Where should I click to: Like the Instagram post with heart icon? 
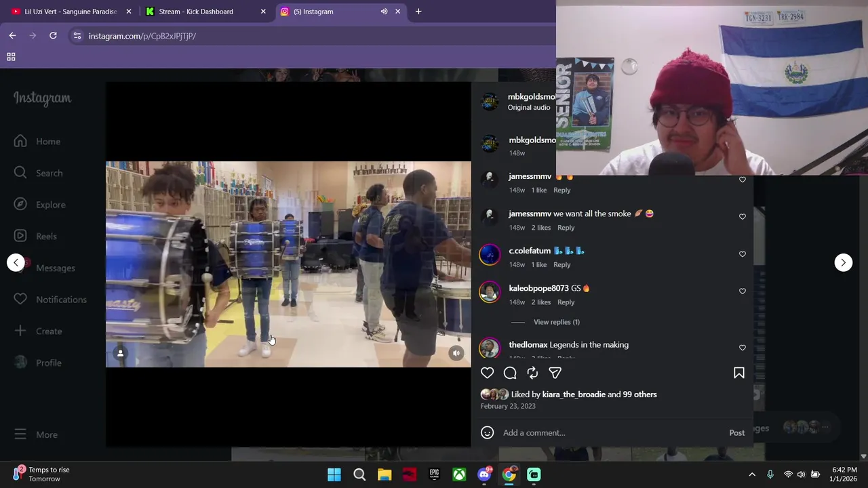pos(487,373)
